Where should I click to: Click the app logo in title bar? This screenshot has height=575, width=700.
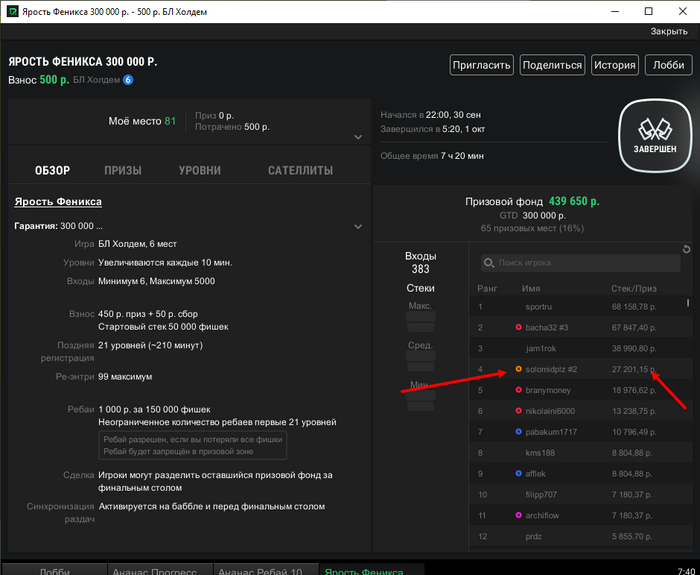(x=12, y=12)
